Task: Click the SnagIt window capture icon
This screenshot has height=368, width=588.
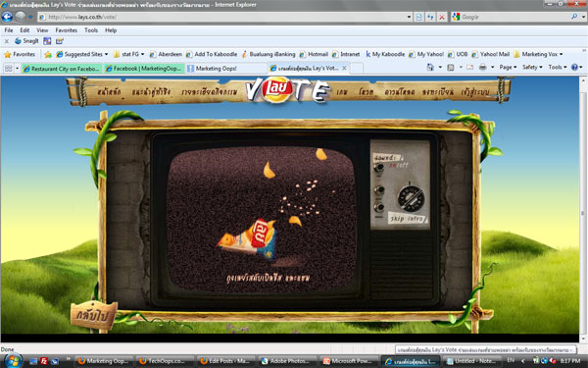Action: (x=47, y=41)
